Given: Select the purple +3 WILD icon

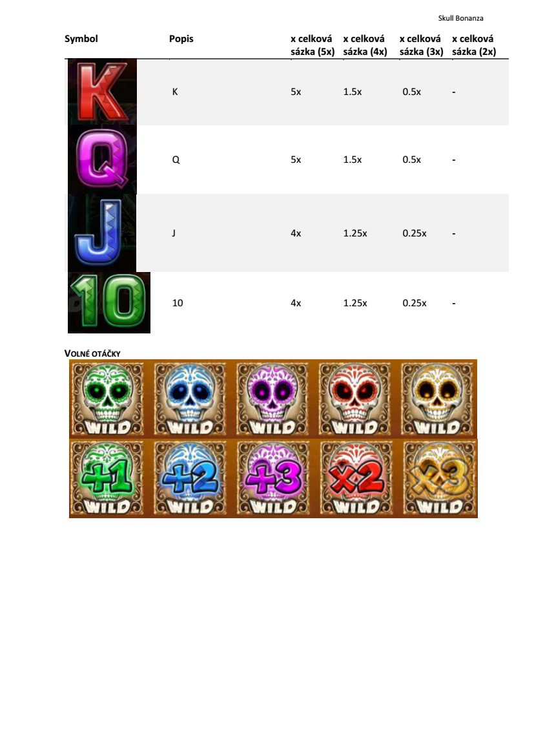Looking at the screenshot, I should point(272,478).
